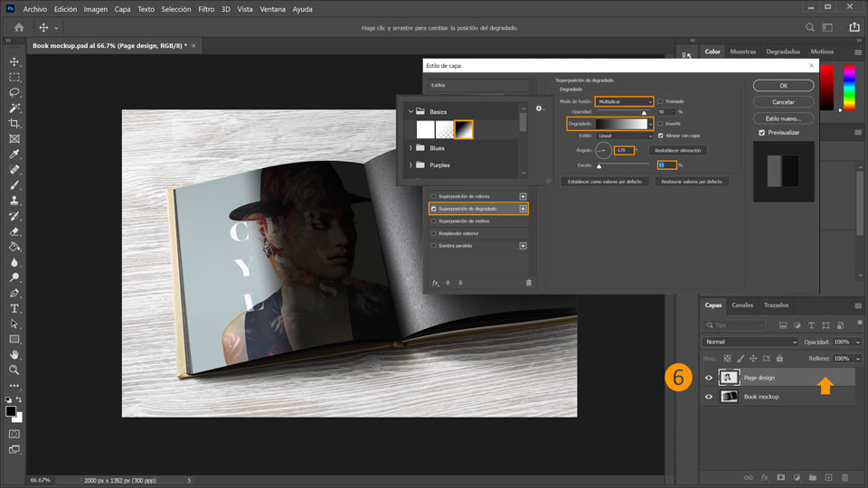Select the Eyedropper tool
Viewport: 868px width, 488px height.
click(14, 154)
